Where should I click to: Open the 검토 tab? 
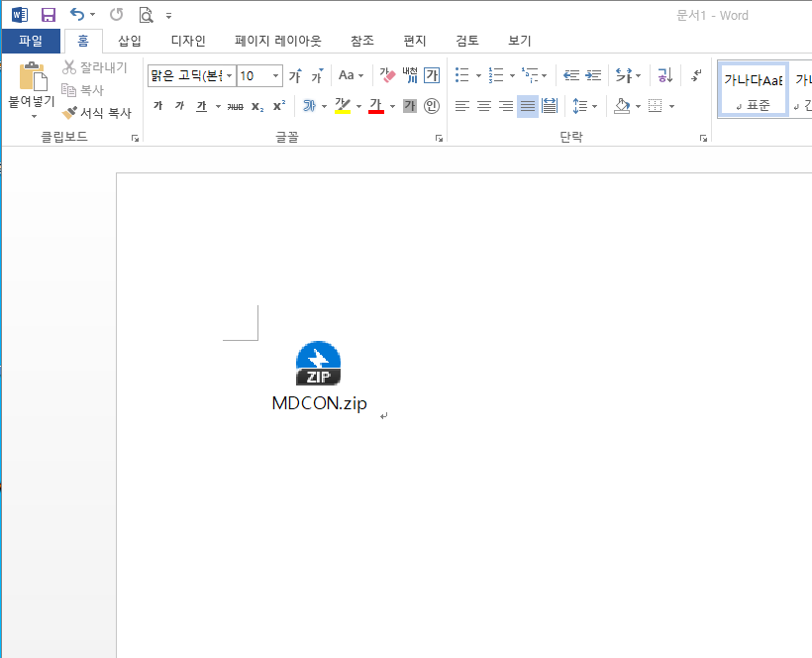[x=467, y=41]
